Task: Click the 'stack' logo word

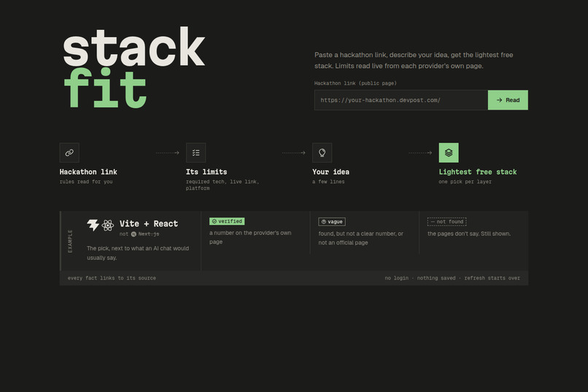Action: coord(134,47)
